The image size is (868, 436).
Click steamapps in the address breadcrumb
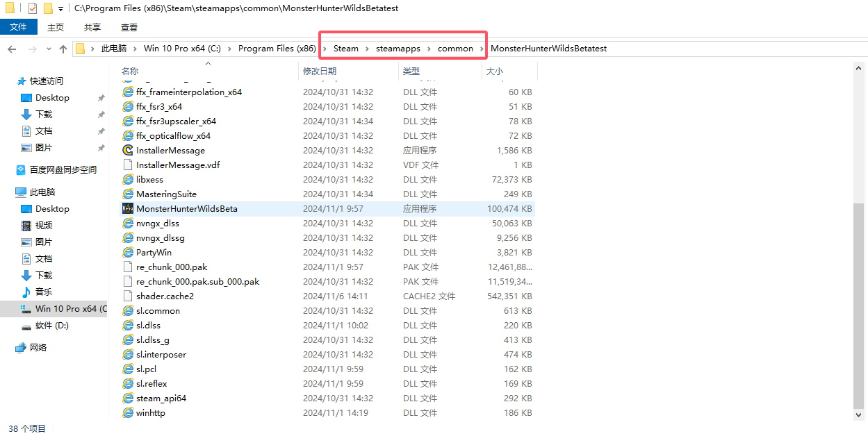(x=398, y=49)
